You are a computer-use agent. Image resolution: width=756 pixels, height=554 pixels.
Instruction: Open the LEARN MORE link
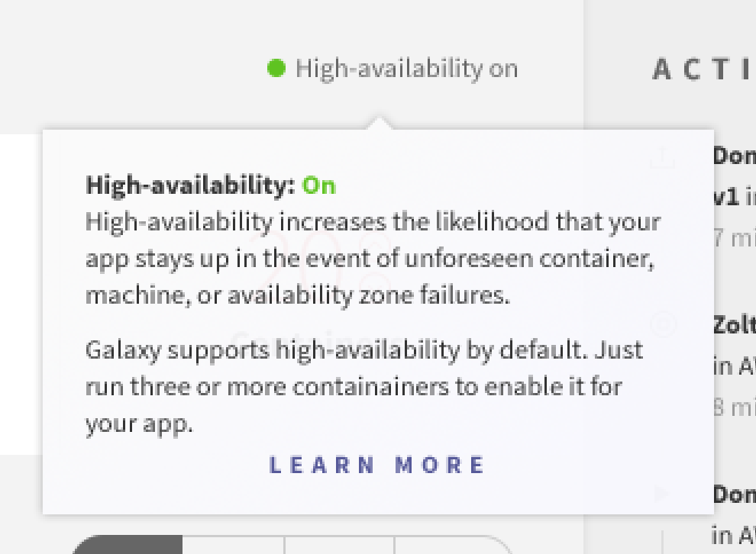376,465
